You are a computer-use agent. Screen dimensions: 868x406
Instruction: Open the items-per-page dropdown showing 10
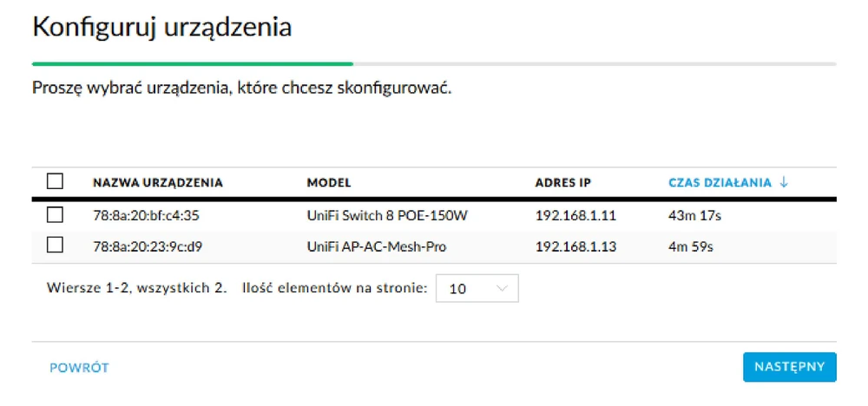477,289
